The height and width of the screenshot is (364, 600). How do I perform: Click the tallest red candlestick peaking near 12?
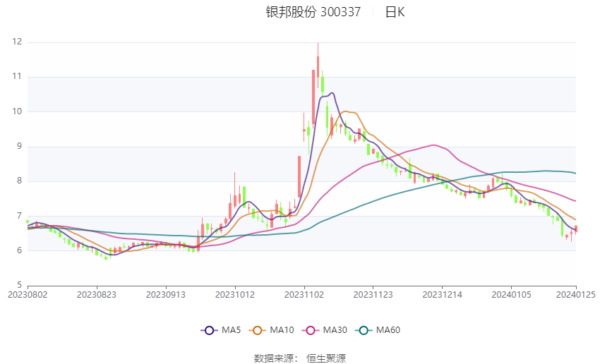318,66
